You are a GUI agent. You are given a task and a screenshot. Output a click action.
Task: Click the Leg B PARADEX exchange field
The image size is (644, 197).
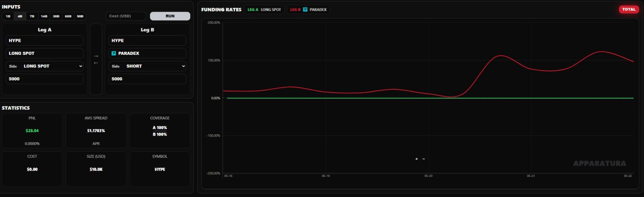click(x=147, y=53)
